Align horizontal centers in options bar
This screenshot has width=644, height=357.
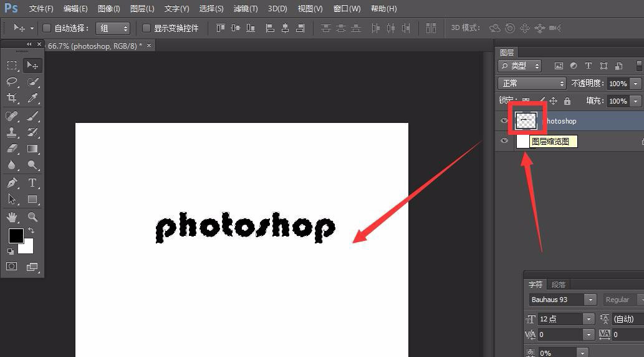click(x=285, y=28)
